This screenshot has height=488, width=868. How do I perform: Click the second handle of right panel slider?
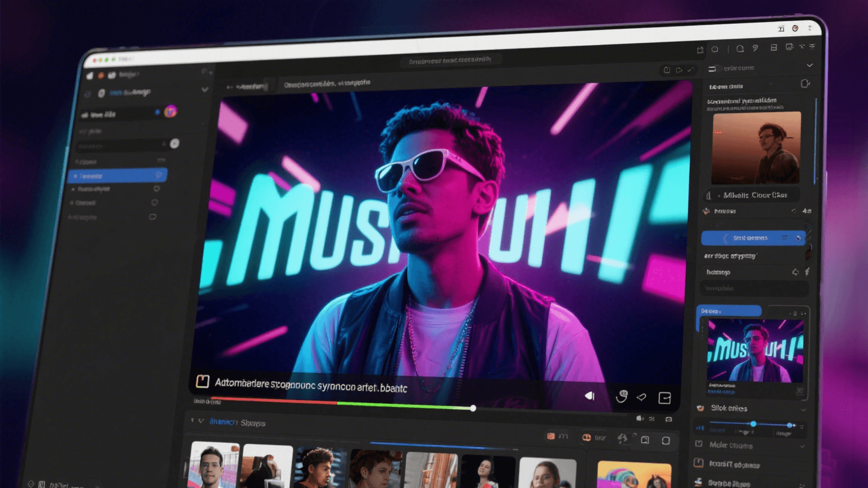[790, 425]
